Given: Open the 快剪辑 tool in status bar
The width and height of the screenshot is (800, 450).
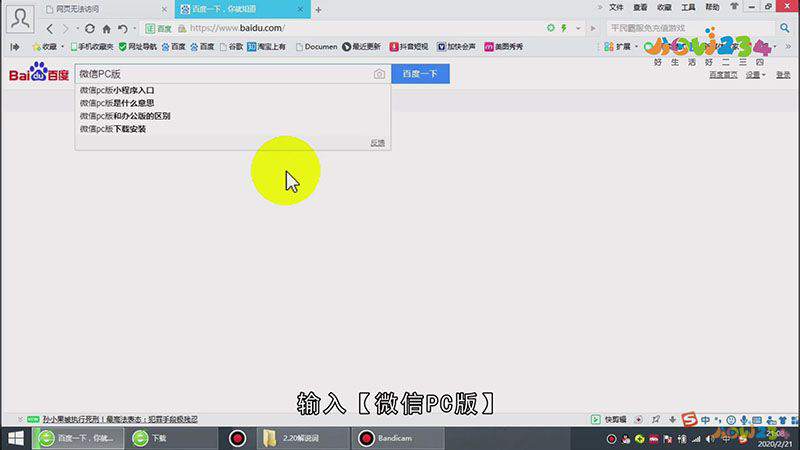Looking at the screenshot, I should click(x=609, y=419).
